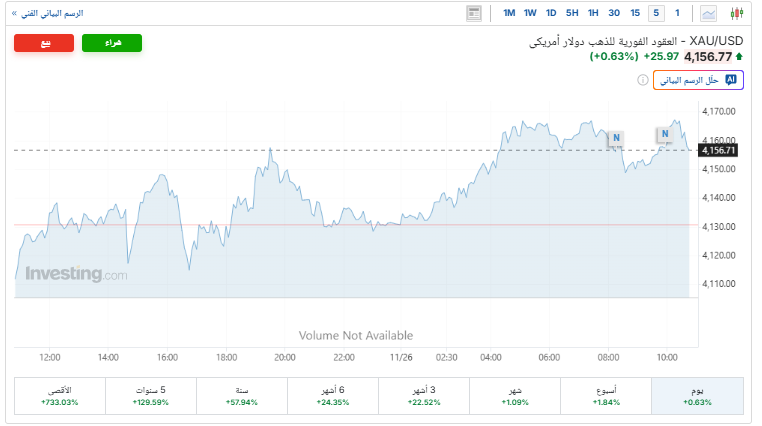Click the green up arrow by price
The height and width of the screenshot is (426, 762).
[x=739, y=57]
